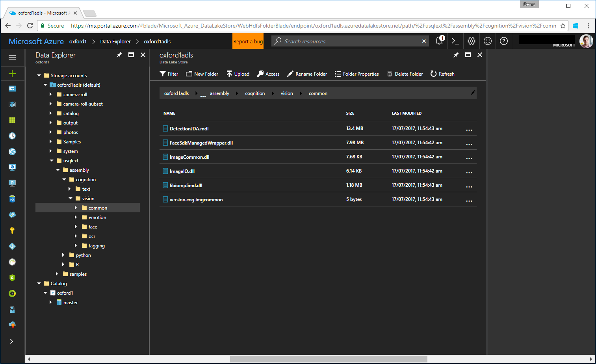Expand the python folder node
596x364 pixels.
pos(63,255)
